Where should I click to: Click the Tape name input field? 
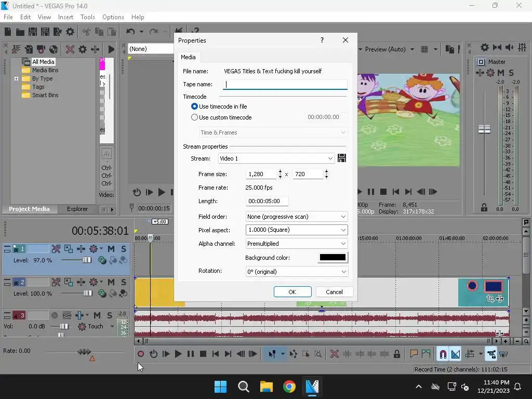tap(285, 85)
